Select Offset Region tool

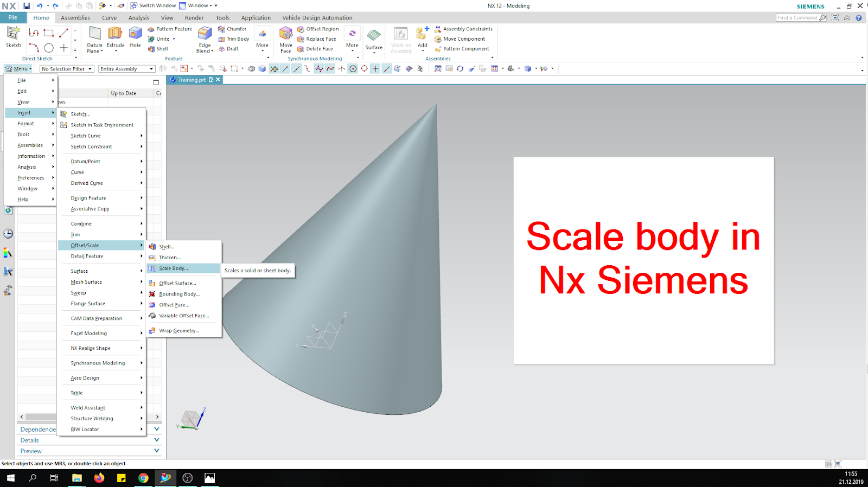tap(318, 29)
